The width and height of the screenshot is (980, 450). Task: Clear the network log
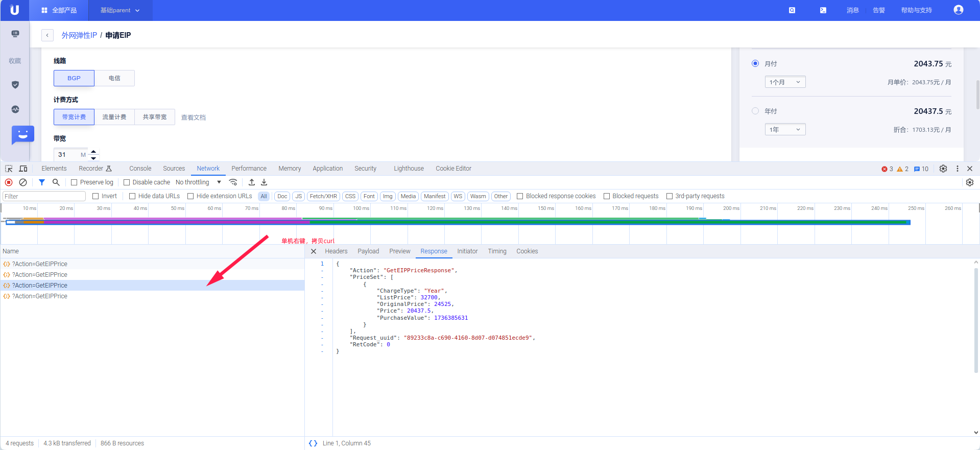pos(23,182)
